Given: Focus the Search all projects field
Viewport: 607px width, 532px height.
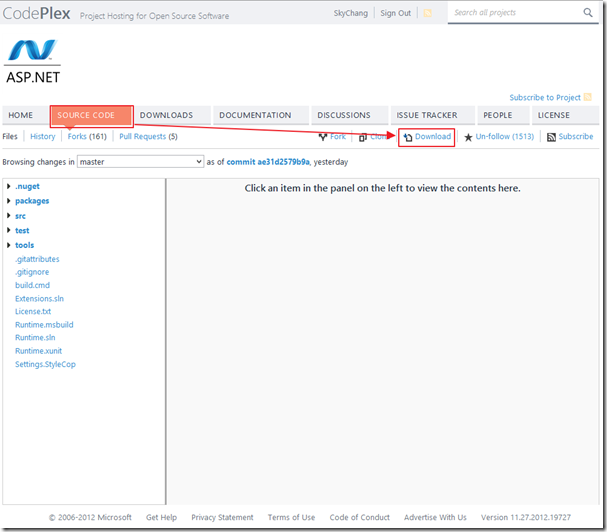Looking at the screenshot, I should coord(517,13).
